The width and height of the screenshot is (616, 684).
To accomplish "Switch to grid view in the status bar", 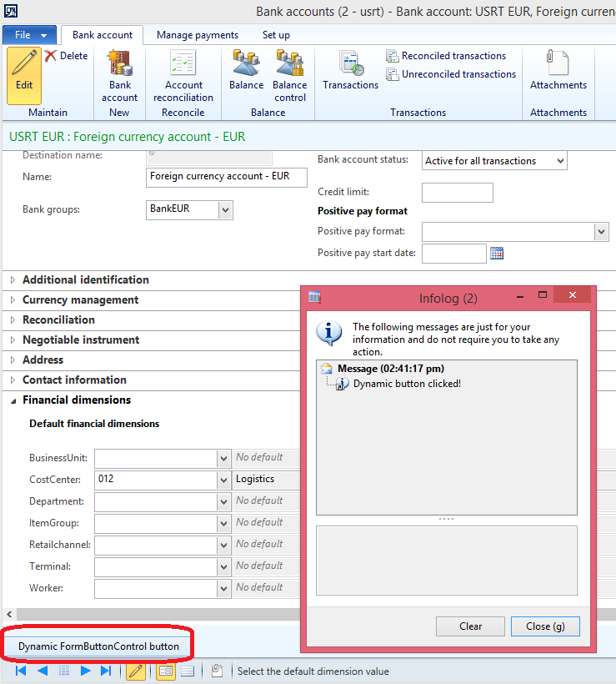I will 188,671.
